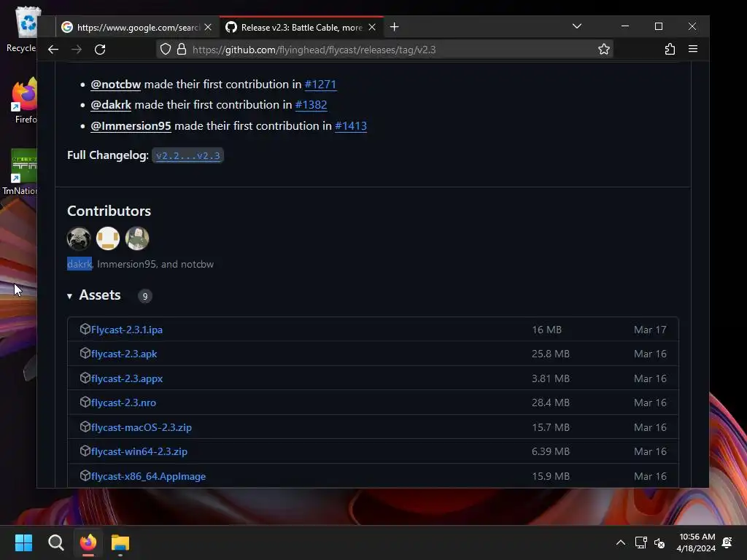Click the network display tray icon

click(x=640, y=542)
